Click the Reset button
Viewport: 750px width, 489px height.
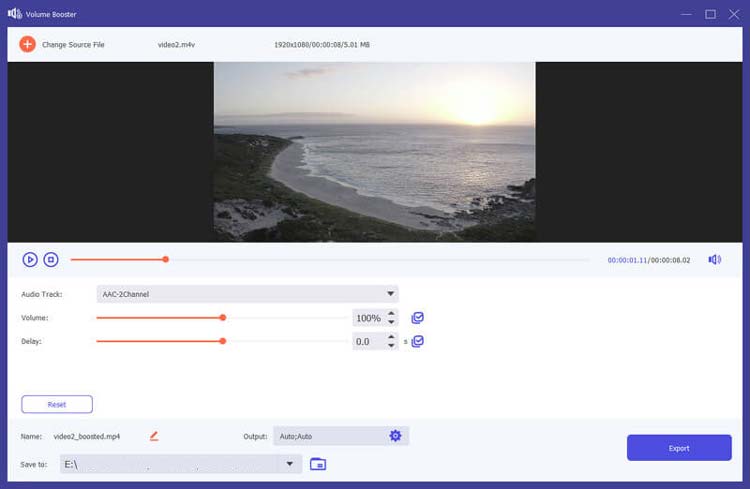(57, 404)
